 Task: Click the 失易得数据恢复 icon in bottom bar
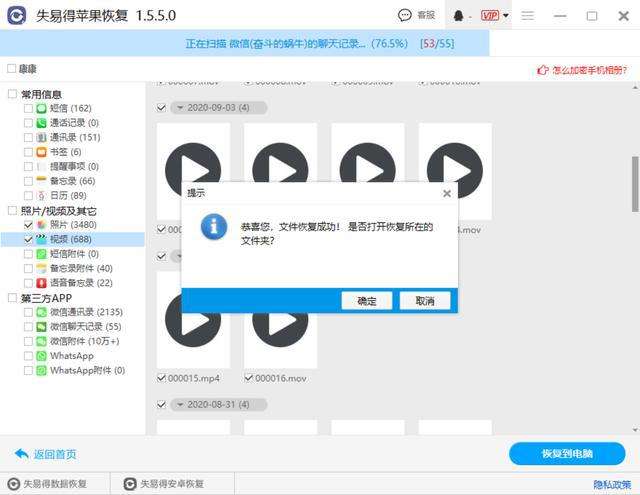coord(13,484)
